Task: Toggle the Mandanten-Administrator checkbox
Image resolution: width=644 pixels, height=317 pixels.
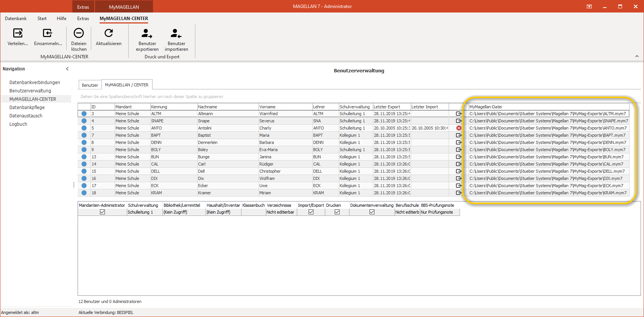Action: (x=102, y=212)
